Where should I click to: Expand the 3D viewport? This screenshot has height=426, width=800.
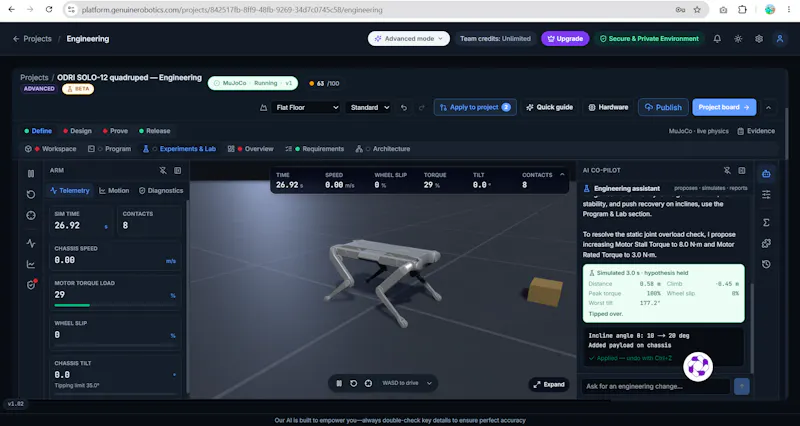click(549, 385)
